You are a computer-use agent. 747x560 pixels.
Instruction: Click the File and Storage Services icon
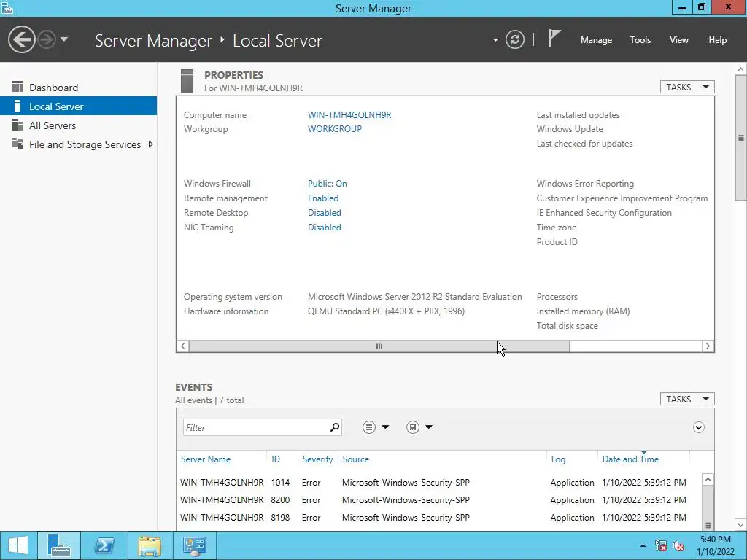coord(18,144)
